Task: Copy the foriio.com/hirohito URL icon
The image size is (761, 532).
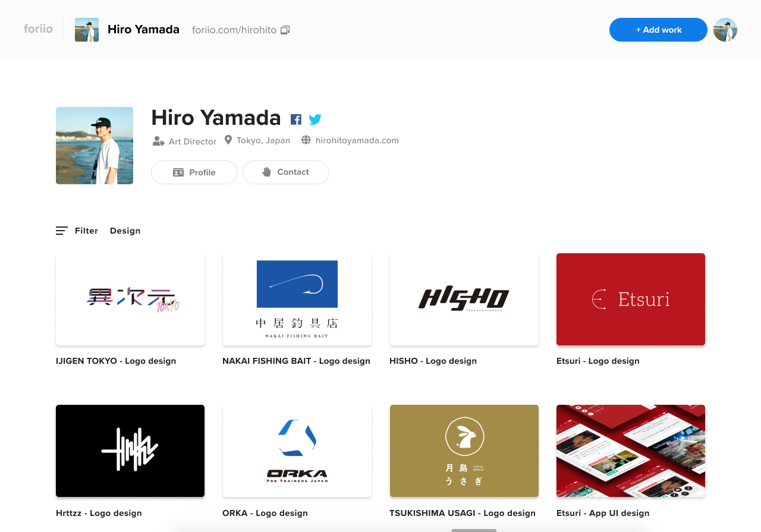Action: [285, 30]
